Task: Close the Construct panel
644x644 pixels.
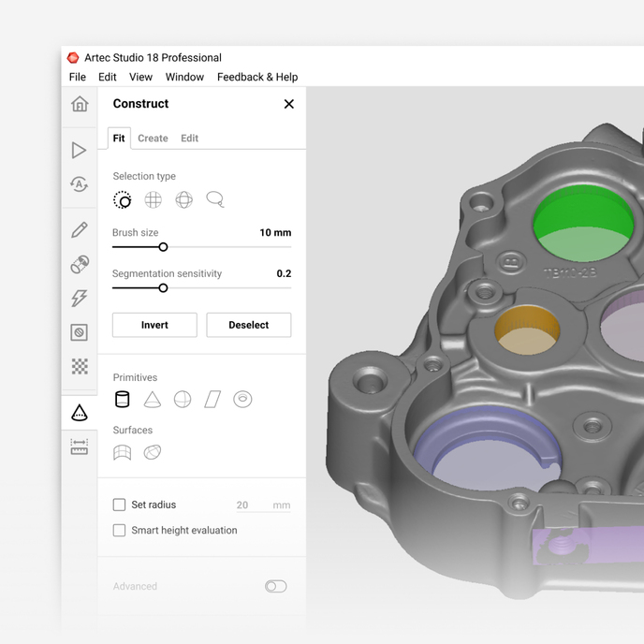Action: [289, 104]
